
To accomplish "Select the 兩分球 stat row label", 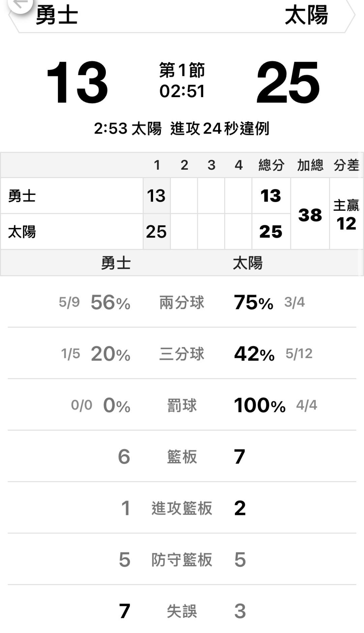I will [182, 302].
